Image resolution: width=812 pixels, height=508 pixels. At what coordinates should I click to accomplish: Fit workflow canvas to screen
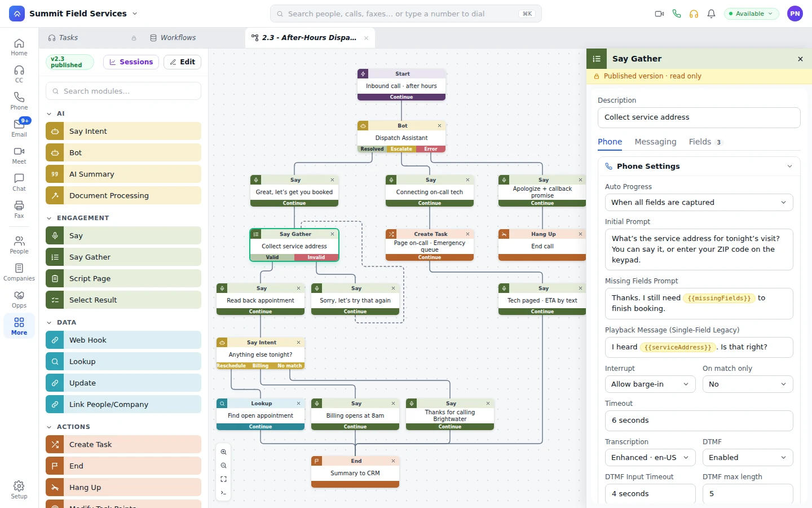pos(224,479)
